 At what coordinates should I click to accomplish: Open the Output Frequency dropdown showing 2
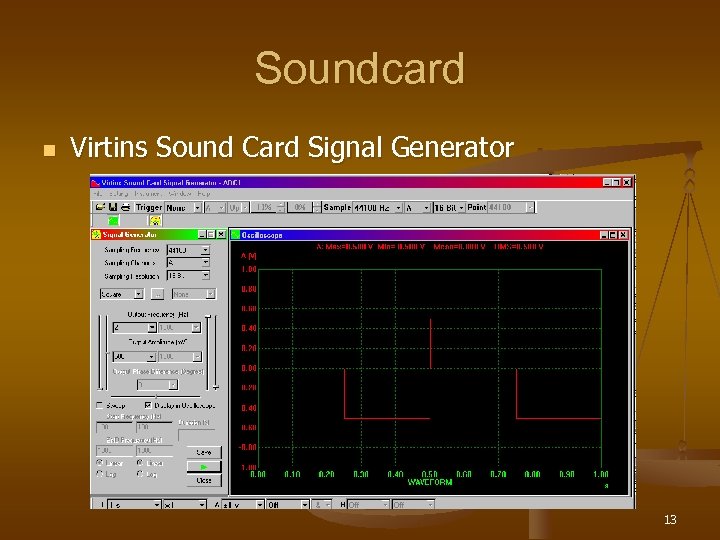(135, 327)
